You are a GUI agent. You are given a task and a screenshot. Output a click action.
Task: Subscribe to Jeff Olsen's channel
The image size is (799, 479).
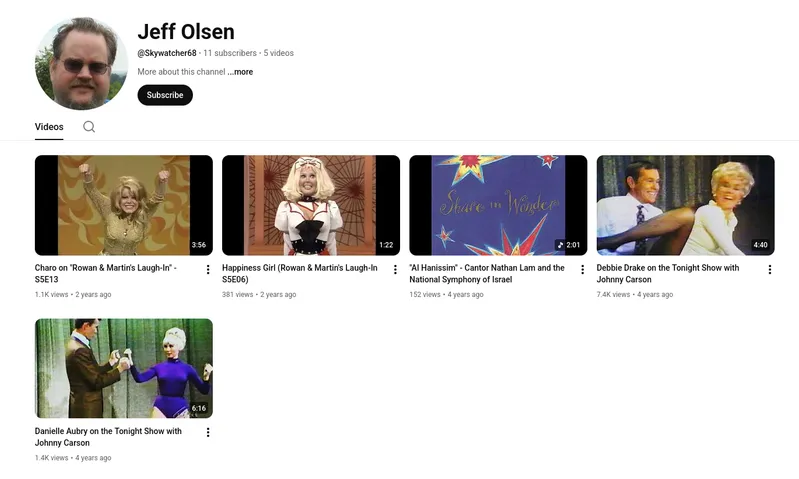coord(165,95)
